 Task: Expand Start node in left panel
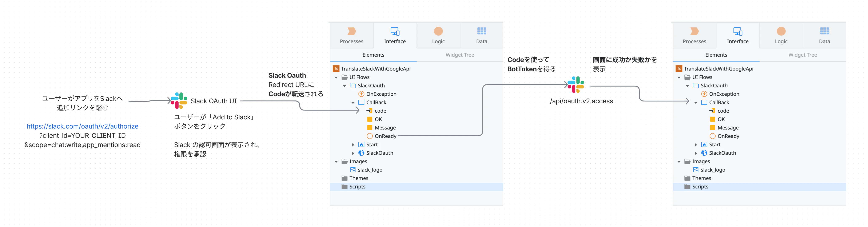[x=353, y=145]
